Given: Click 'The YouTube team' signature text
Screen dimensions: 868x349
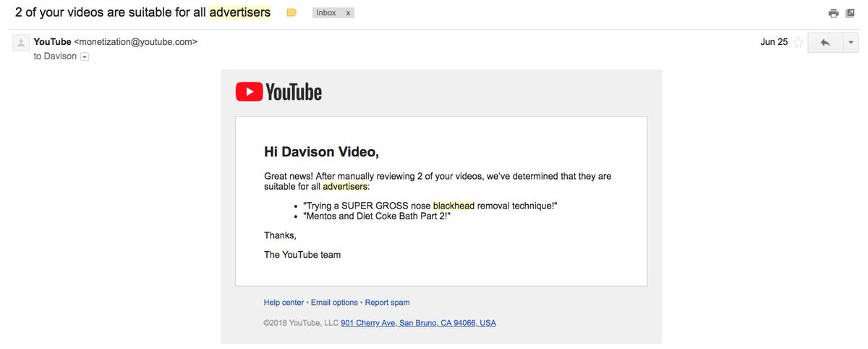Looking at the screenshot, I should [x=302, y=255].
